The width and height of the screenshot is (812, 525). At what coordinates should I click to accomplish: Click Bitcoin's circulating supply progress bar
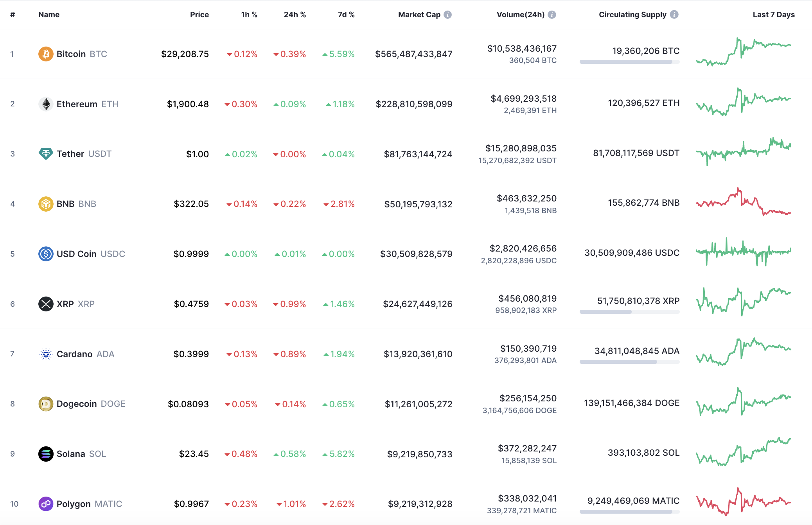(x=629, y=61)
